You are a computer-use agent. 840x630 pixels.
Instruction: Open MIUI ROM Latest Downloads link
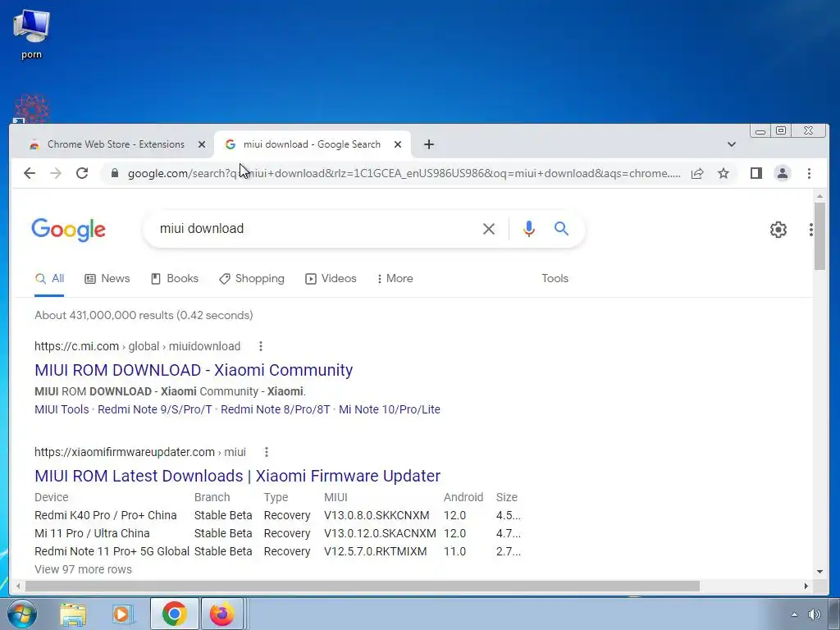coord(237,476)
